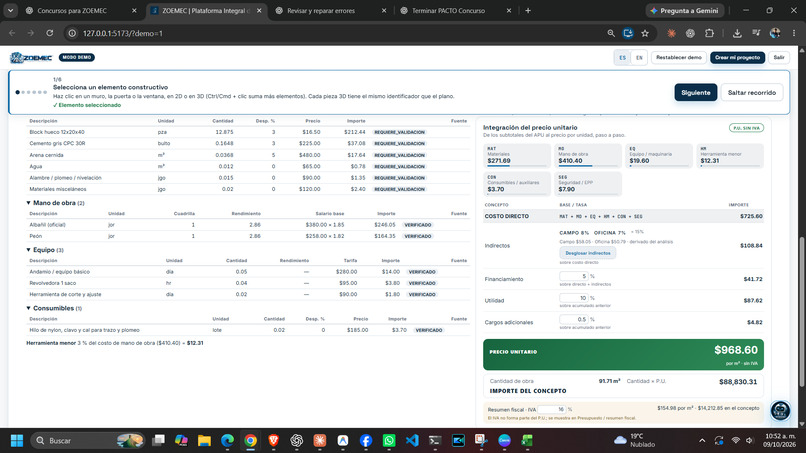Image resolution: width=806 pixels, height=453 pixels.
Task: Click the Cargos adicionales percentage field
Action: coord(574,319)
